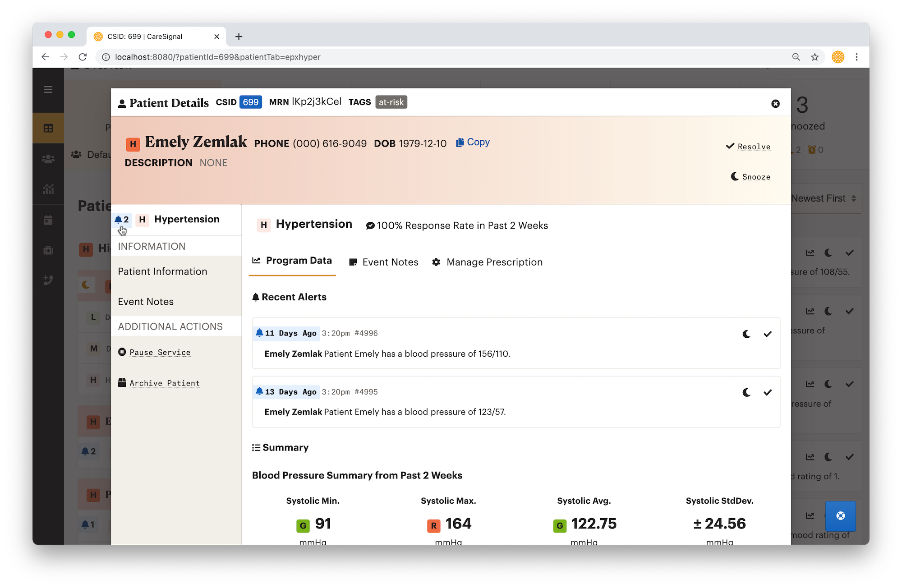Reload the browser page
The height and width of the screenshot is (588, 902).
tap(83, 57)
